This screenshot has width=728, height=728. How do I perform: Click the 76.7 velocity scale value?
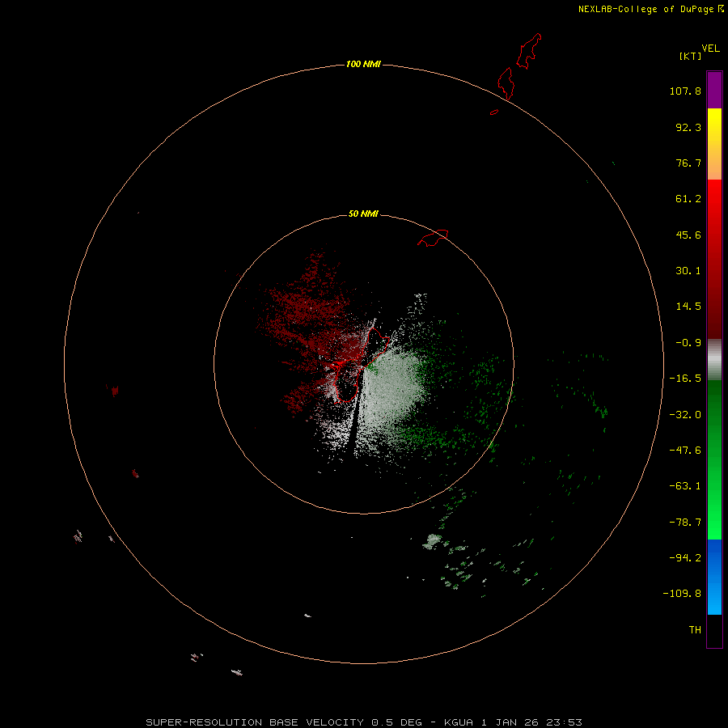(x=688, y=163)
